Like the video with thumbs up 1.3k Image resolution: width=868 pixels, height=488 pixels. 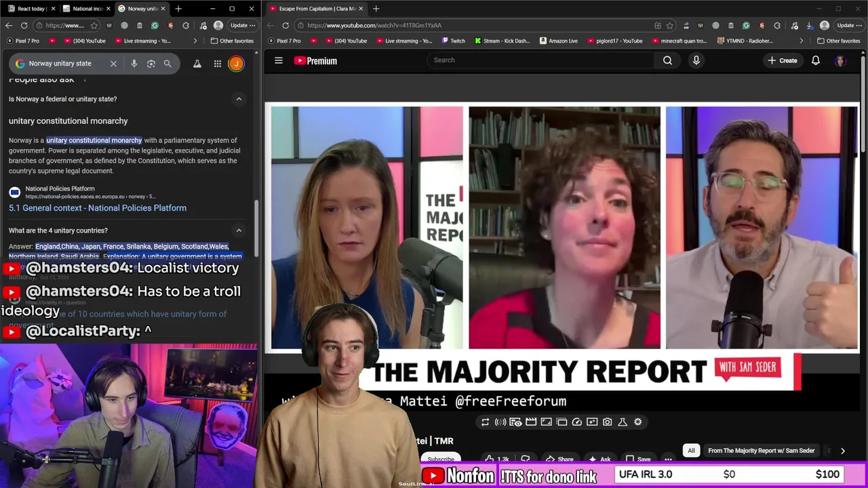pos(497,459)
